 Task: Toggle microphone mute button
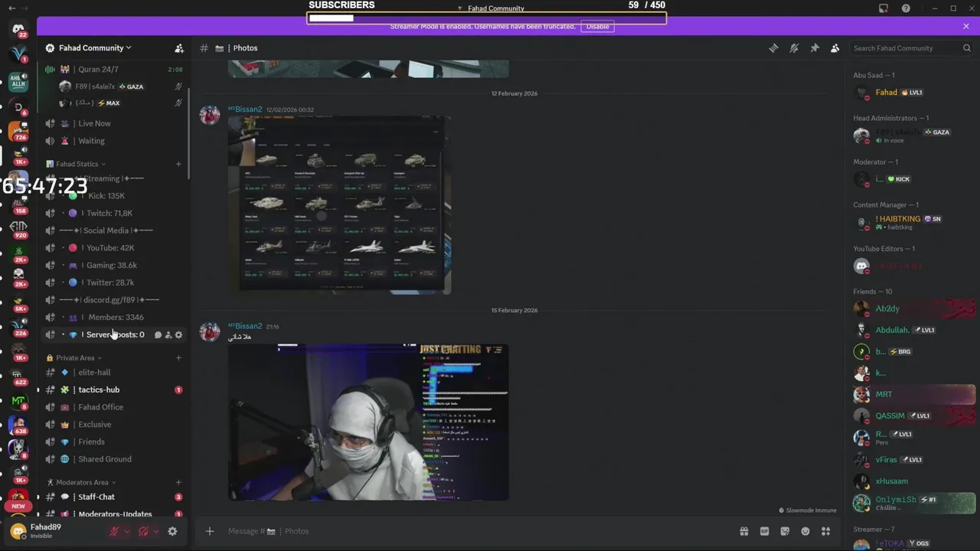114,531
